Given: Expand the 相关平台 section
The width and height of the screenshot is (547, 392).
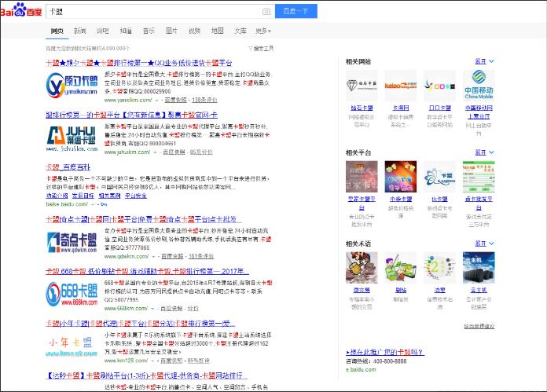Looking at the screenshot, I should pos(485,152).
